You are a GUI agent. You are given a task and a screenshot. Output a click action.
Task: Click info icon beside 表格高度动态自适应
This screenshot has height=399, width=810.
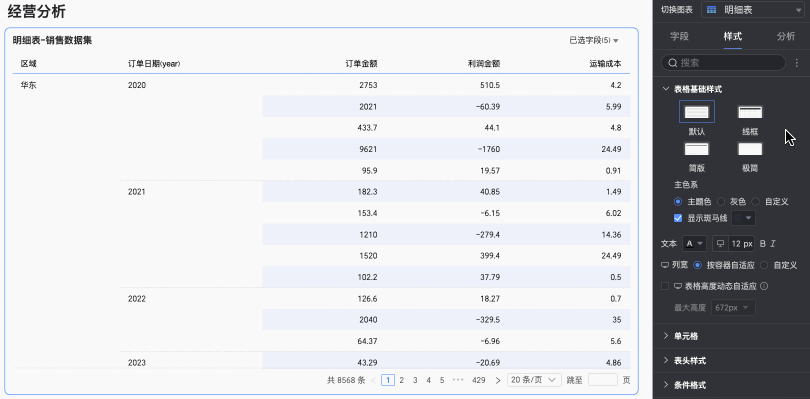[764, 286]
